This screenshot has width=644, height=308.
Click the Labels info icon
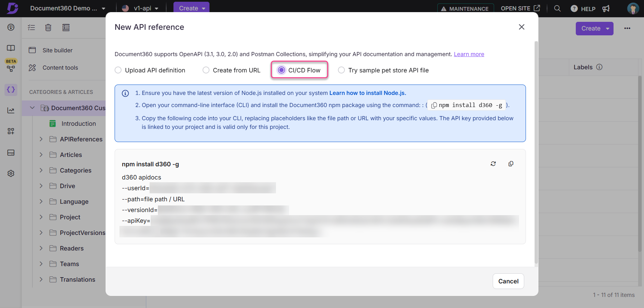pos(599,67)
